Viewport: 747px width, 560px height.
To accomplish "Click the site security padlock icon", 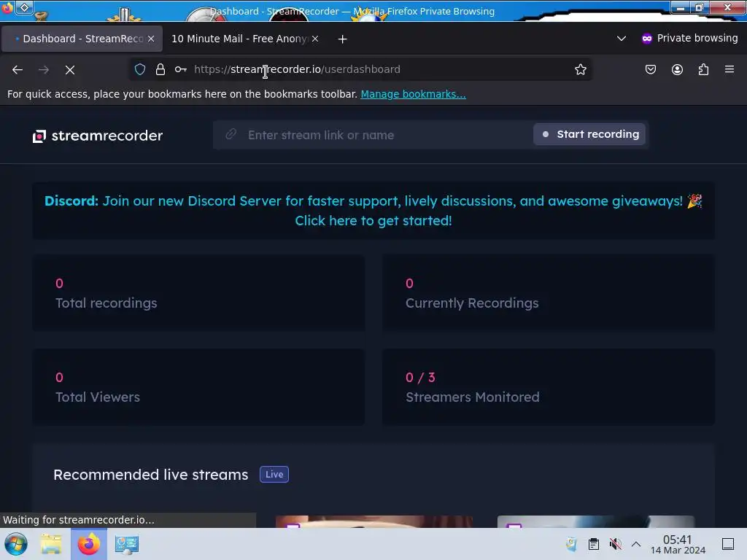I will click(x=160, y=69).
